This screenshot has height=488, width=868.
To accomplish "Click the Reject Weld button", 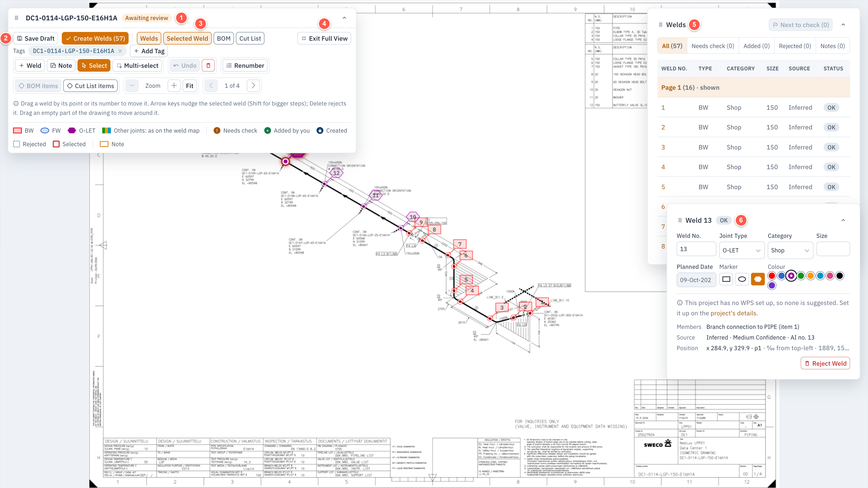I will coord(825,363).
